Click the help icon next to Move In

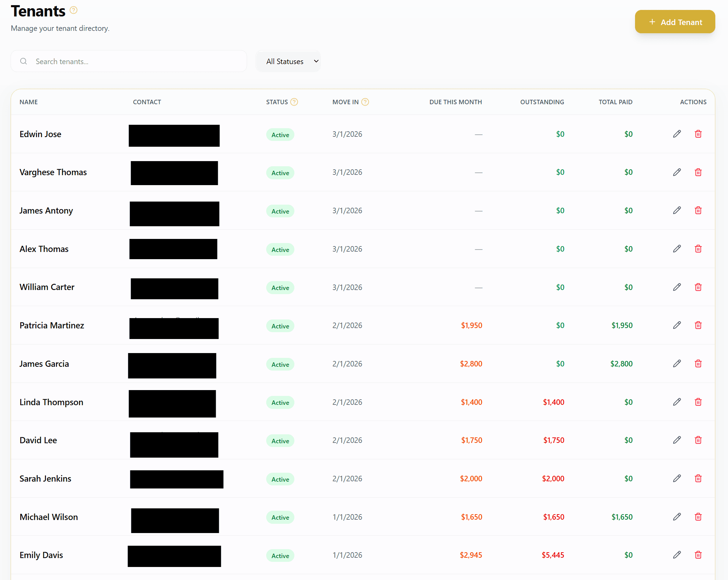click(x=365, y=102)
